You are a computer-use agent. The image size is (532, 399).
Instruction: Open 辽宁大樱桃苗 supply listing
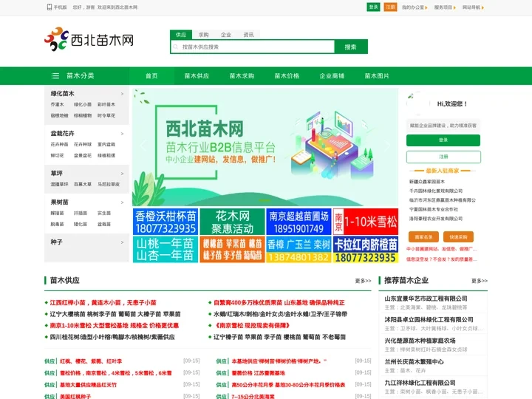(115, 314)
